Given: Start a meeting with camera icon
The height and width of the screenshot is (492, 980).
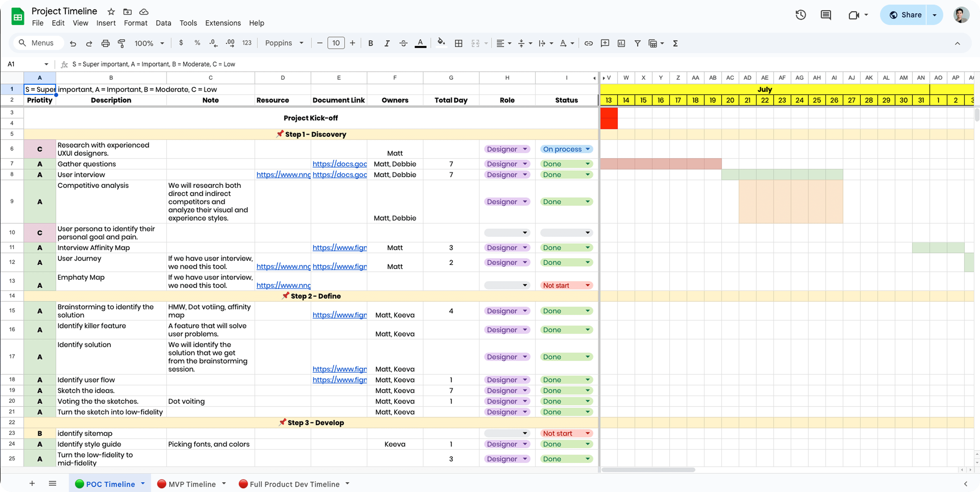Looking at the screenshot, I should coord(854,15).
